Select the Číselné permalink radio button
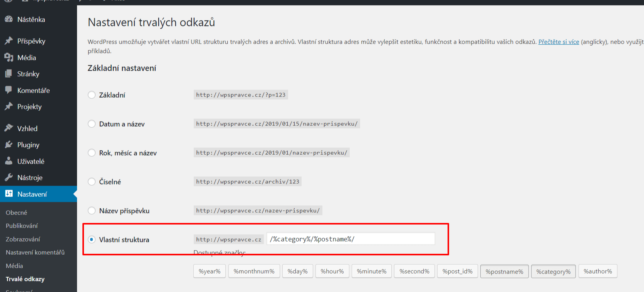Screen dimensions: 644x292 coord(92,182)
